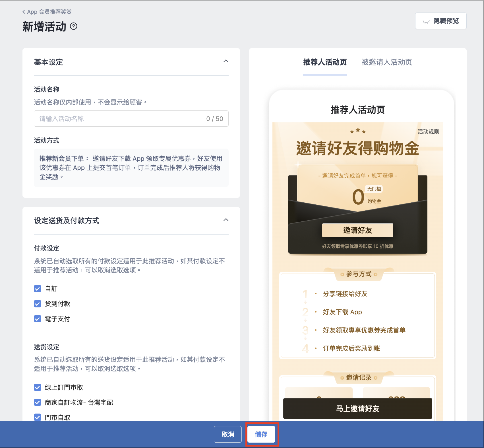The image size is (484, 448).
Task: Click the 邀请记录 section heading
Action: coord(359,377)
